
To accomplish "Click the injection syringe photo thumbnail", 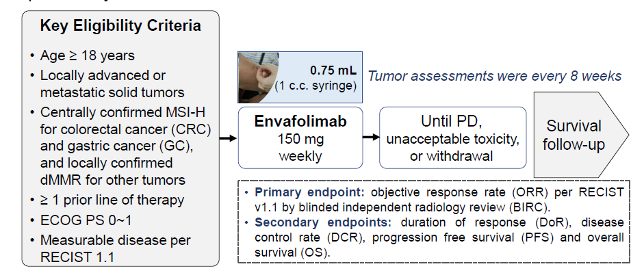I will (258, 77).
